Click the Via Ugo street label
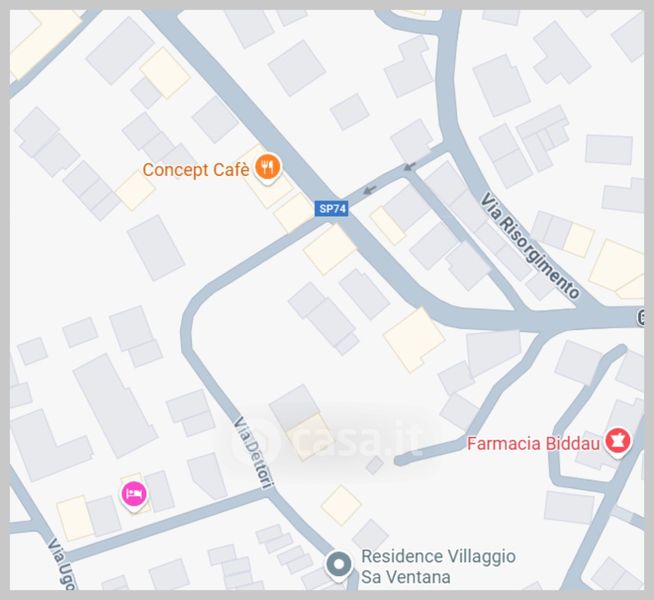 pyautogui.click(x=61, y=564)
